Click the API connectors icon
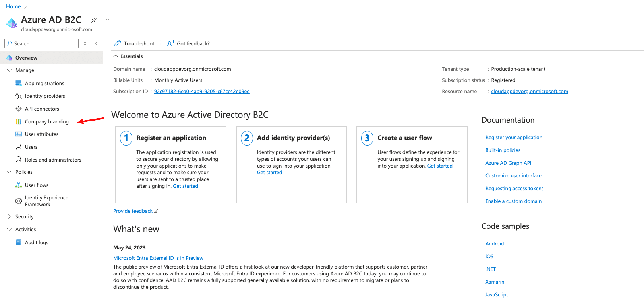This screenshot has width=644, height=298. coord(19,109)
